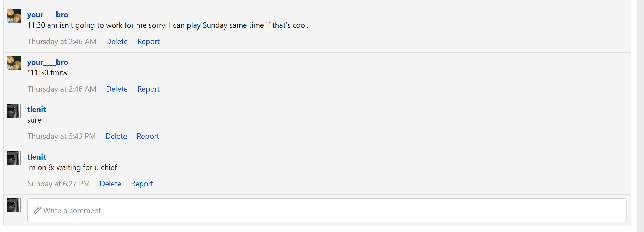Delete the "*11:30 tmrw" comment

(117, 89)
